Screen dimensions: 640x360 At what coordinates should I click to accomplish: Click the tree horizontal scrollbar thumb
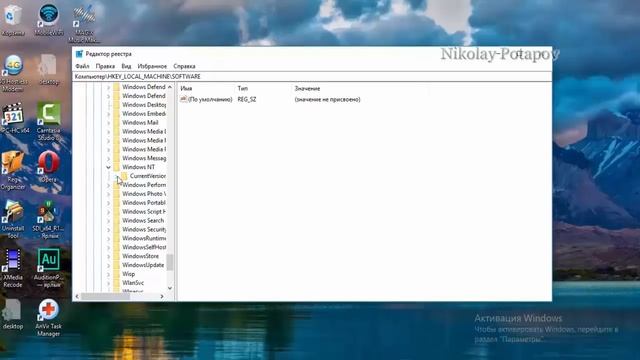105,296
